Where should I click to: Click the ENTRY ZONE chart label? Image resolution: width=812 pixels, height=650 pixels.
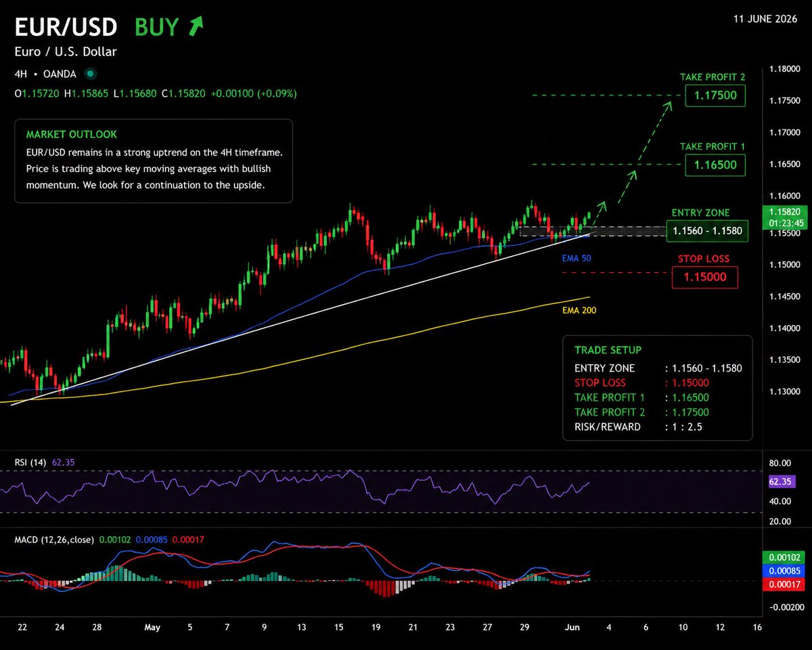(701, 213)
